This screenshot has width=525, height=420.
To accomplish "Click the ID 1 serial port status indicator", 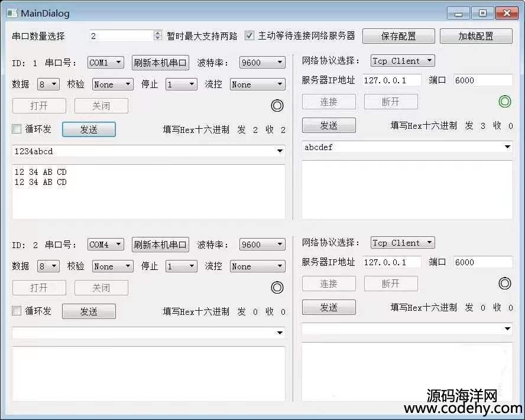I will click(x=277, y=106).
